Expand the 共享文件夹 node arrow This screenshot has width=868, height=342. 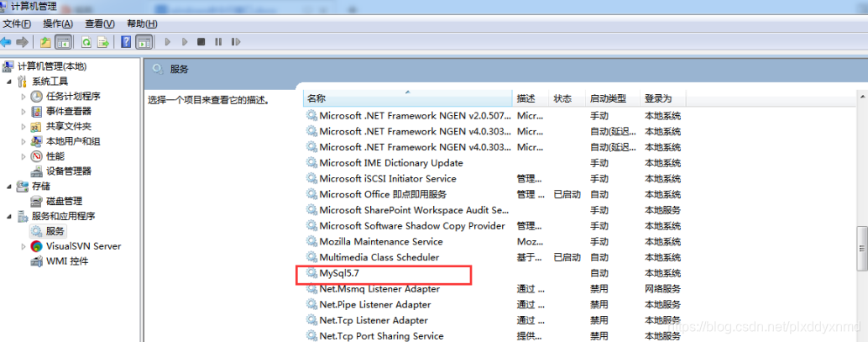point(24,126)
